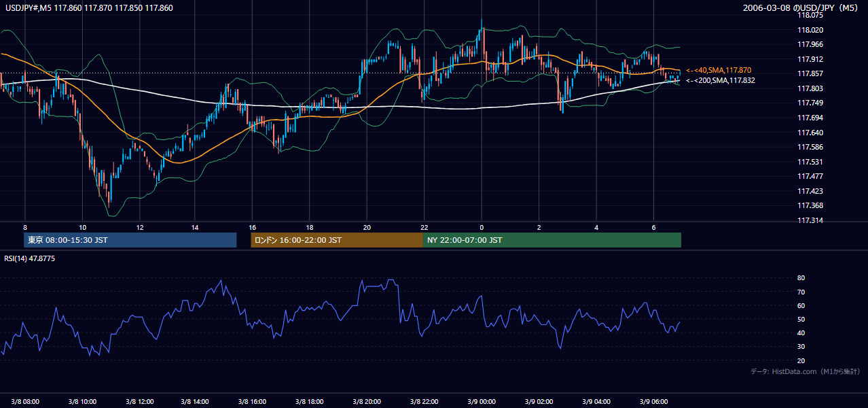
Task: Click price axis value 118.020
Action: (x=810, y=30)
